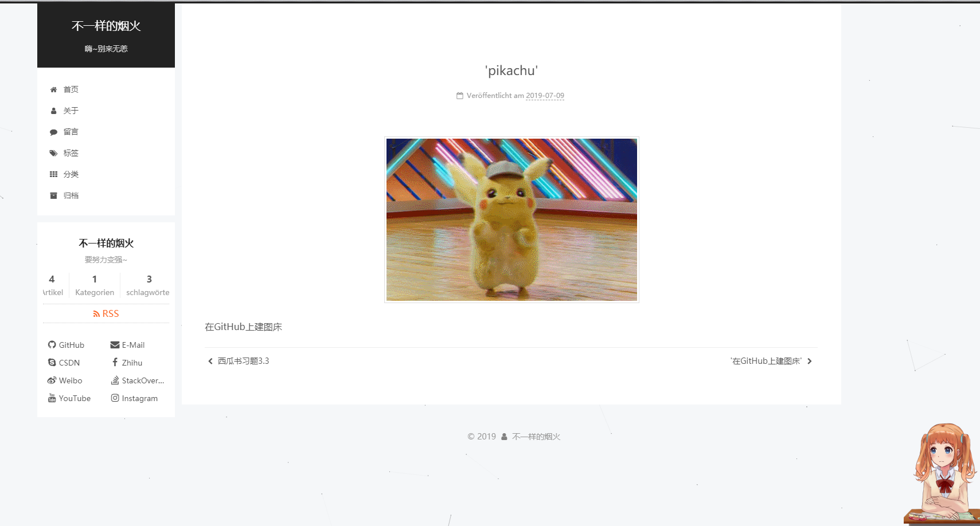
Task: Click the GitHub icon in the sidebar
Action: pyautogui.click(x=52, y=344)
